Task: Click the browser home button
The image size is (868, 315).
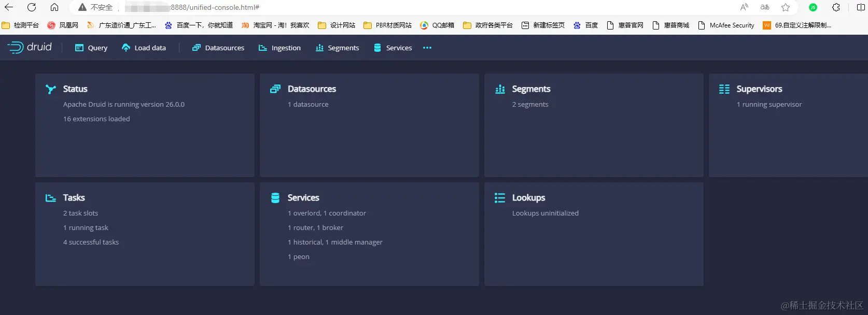Action: tap(54, 7)
